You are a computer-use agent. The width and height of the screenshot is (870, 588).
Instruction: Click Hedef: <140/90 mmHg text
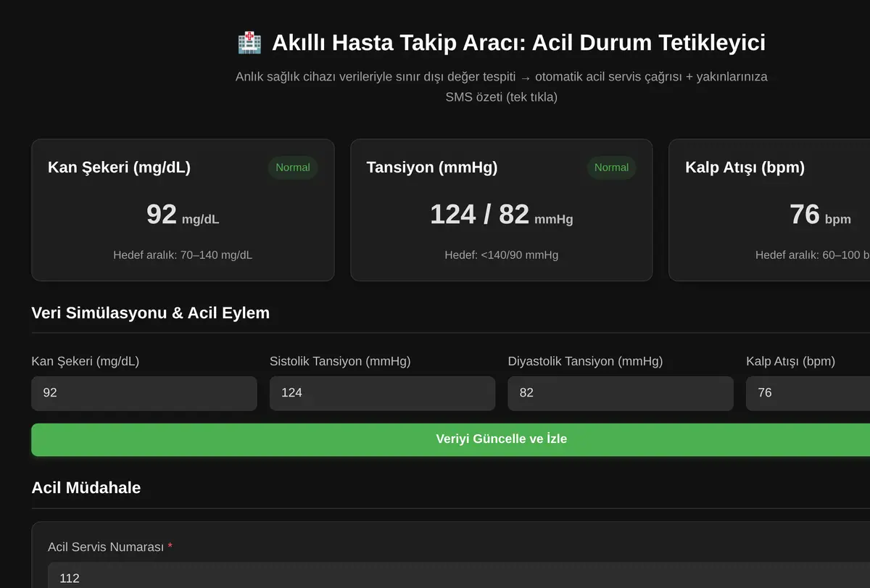coord(501,255)
